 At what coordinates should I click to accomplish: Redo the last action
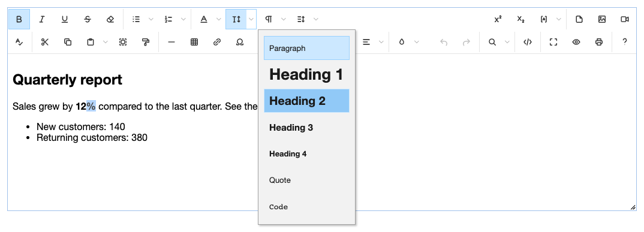click(466, 42)
